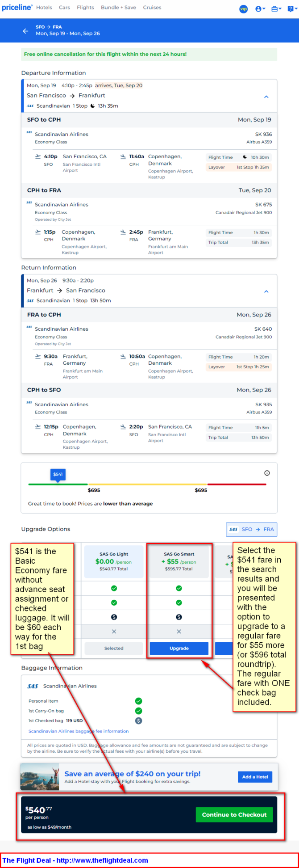Open Bundle + Save menu item

tap(118, 8)
